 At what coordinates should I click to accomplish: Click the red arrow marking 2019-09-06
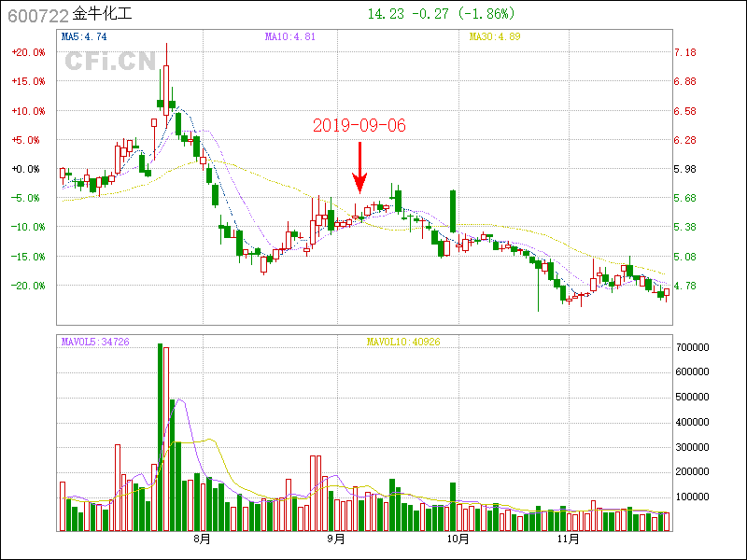click(x=359, y=168)
